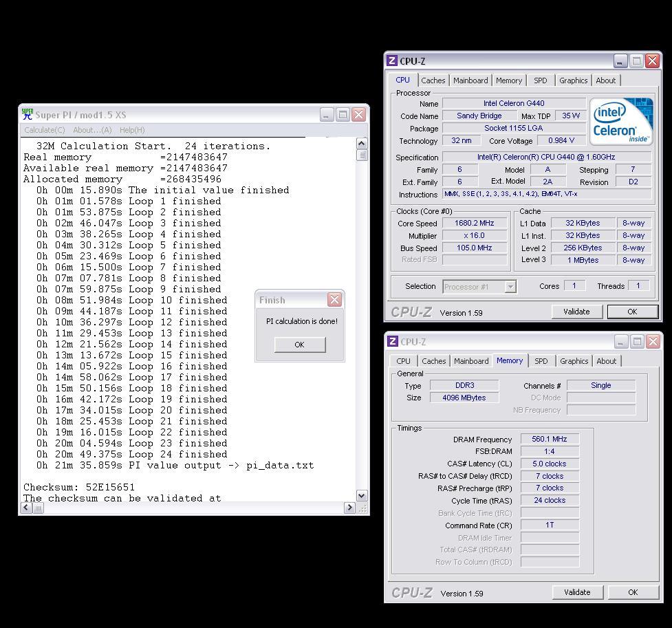Open About tab in bottom CPU-Z window
This screenshot has height=628, width=672.
607,361
